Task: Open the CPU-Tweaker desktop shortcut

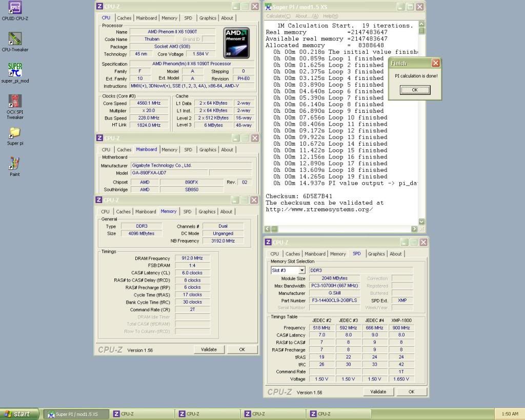Action: pyautogui.click(x=15, y=39)
